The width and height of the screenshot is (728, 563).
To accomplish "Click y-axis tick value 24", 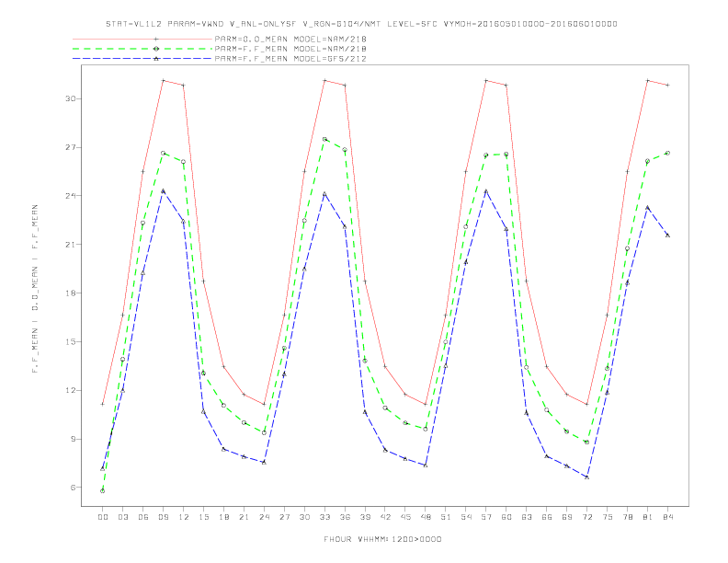I will [71, 196].
